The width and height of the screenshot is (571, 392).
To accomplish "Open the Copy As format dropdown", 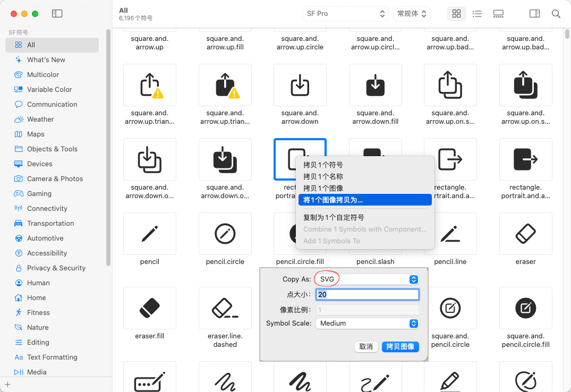I will 367,279.
